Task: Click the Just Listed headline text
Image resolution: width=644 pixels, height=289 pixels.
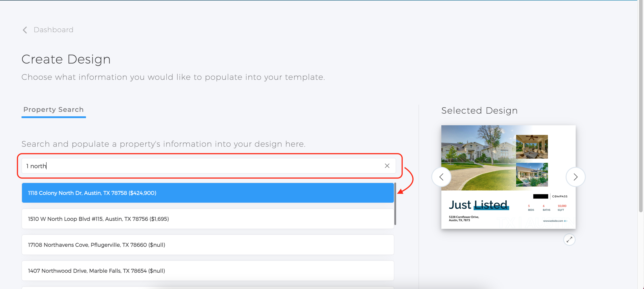Action: click(x=479, y=205)
